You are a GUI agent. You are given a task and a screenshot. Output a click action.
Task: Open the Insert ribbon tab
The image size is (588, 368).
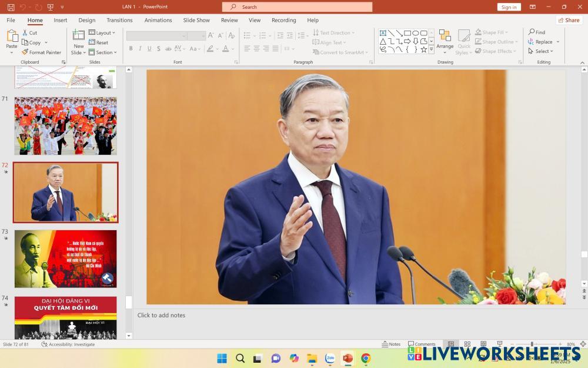61,20
